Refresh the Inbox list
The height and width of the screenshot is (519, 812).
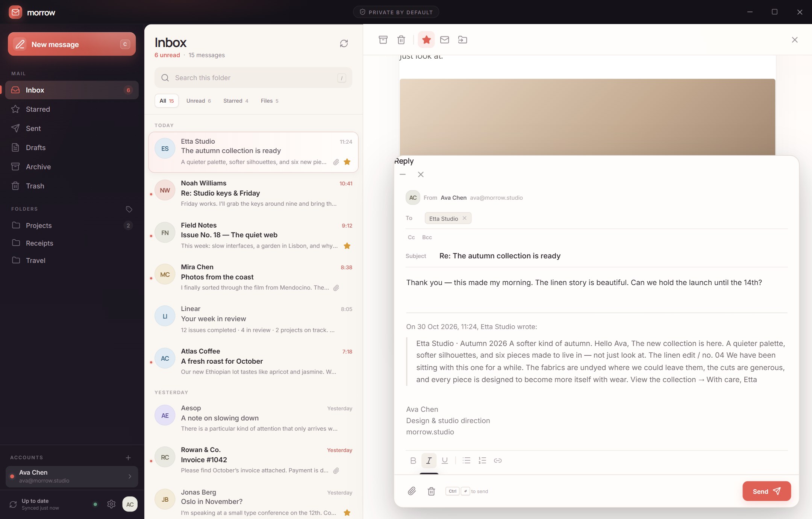tap(344, 44)
